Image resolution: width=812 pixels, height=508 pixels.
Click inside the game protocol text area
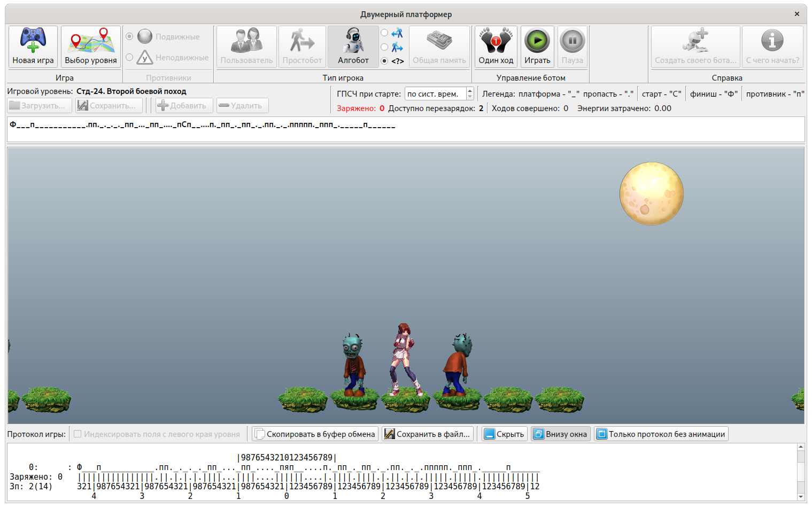pos(401,472)
